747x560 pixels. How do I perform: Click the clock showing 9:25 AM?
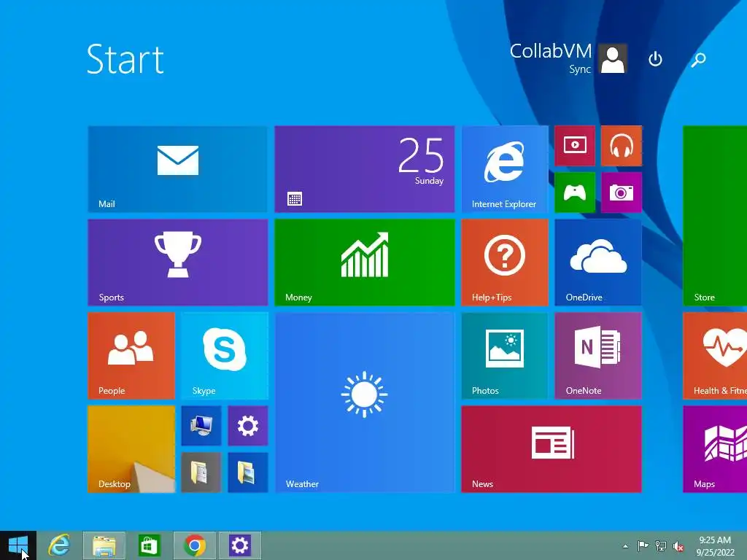pyautogui.click(x=715, y=546)
